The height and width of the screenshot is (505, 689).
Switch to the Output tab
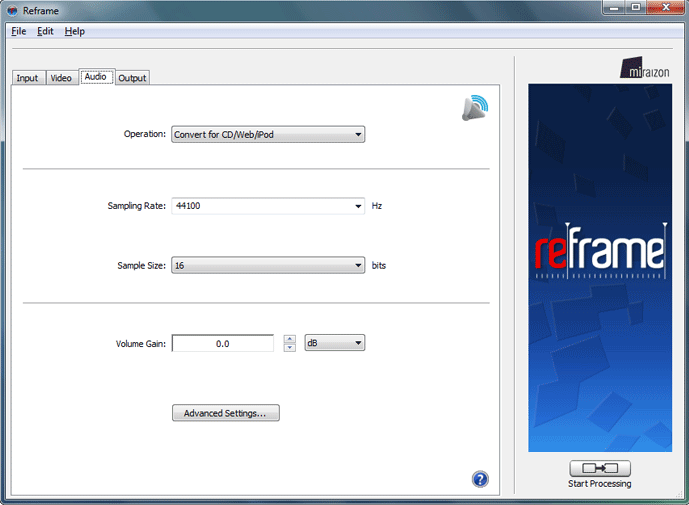pos(132,78)
